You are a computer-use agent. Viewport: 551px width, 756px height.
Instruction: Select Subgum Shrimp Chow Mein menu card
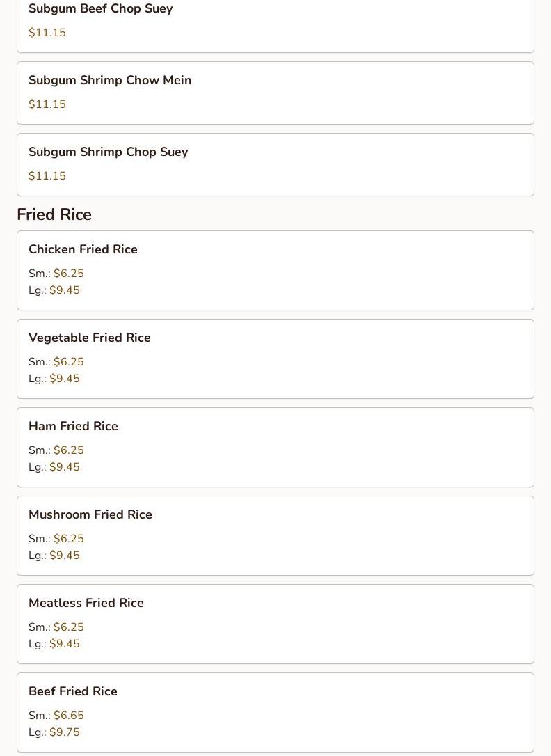pyautogui.click(x=275, y=93)
